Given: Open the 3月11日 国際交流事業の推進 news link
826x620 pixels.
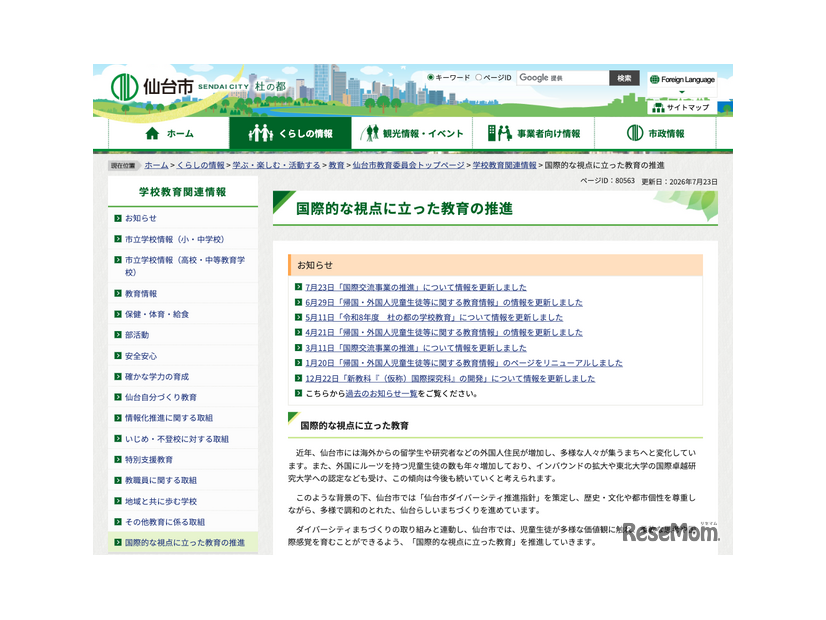Looking at the screenshot, I should coord(416,348).
